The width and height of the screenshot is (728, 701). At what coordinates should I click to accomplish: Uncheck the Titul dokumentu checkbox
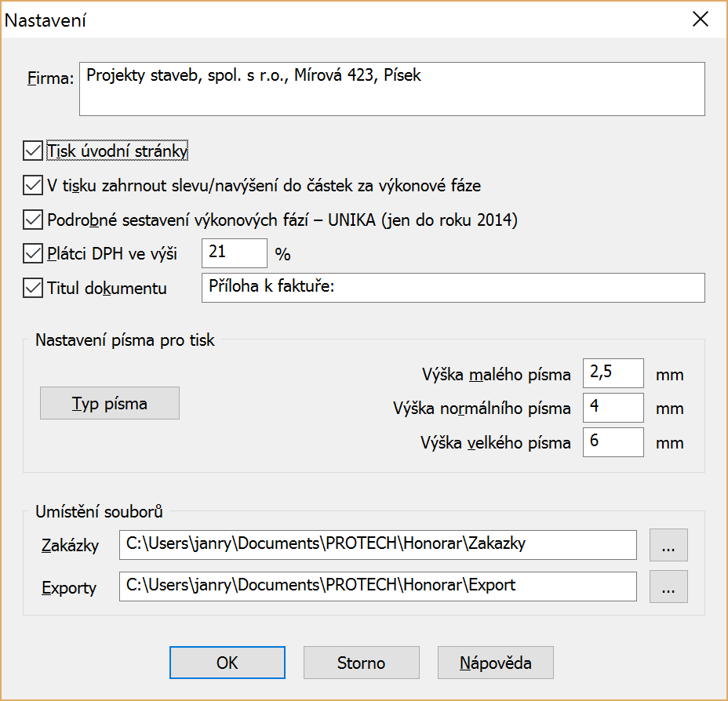pyautogui.click(x=33, y=289)
